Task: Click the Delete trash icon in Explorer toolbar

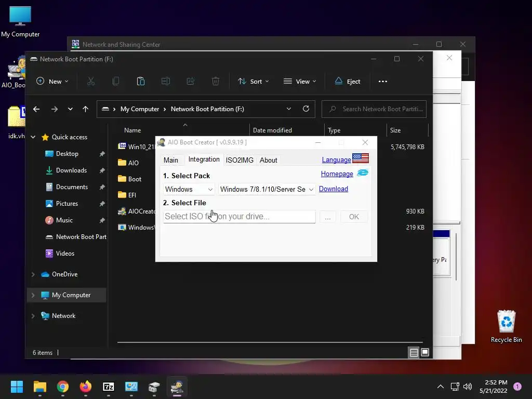Action: [x=216, y=82]
